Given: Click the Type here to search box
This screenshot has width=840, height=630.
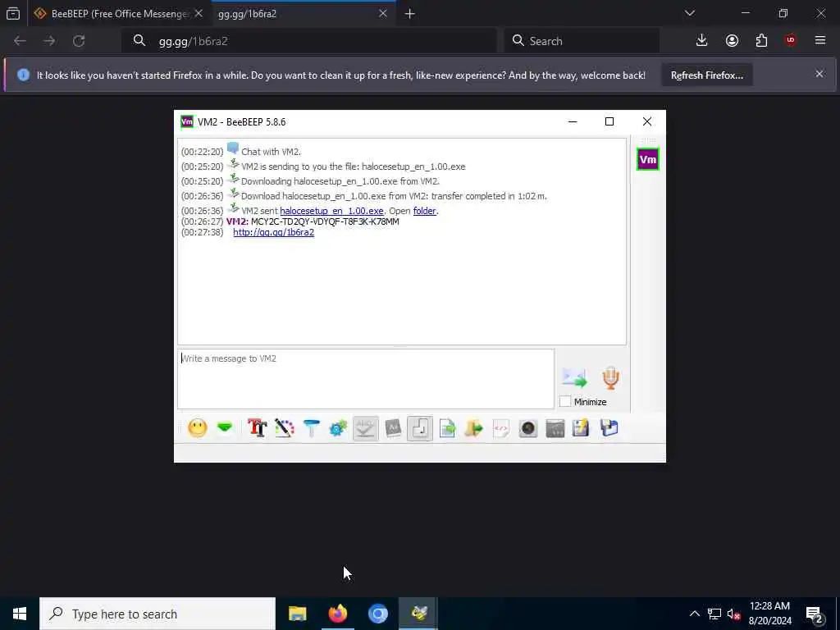Looking at the screenshot, I should pos(157,614).
